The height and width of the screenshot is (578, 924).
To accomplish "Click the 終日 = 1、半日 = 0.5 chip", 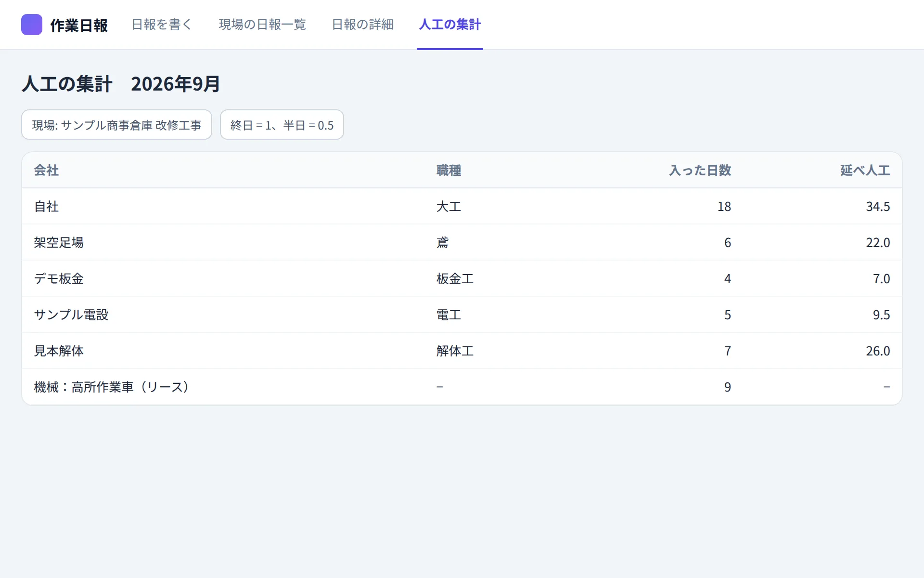I will pos(282,125).
